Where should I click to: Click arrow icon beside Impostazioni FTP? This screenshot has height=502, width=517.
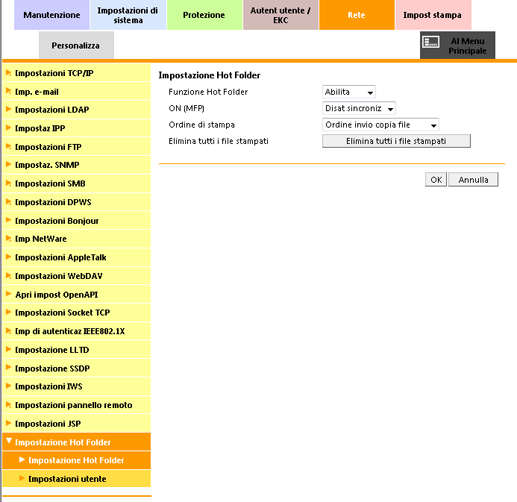[9, 146]
